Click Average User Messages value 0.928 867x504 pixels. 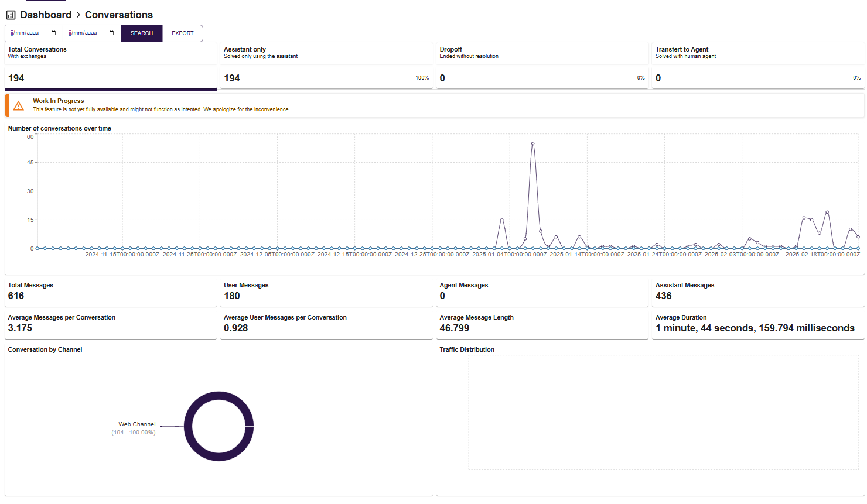click(x=236, y=328)
